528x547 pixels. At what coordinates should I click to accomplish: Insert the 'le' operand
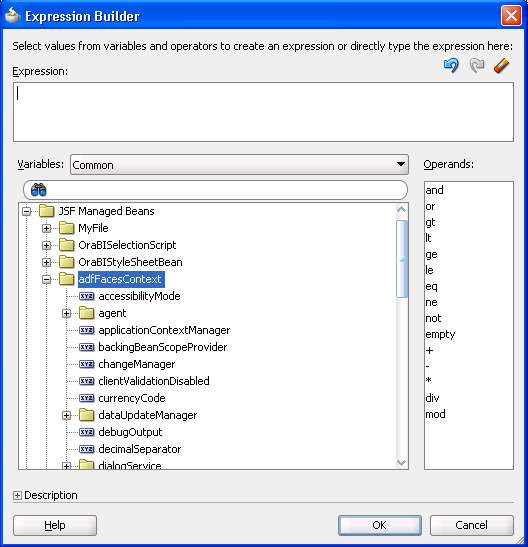click(429, 270)
